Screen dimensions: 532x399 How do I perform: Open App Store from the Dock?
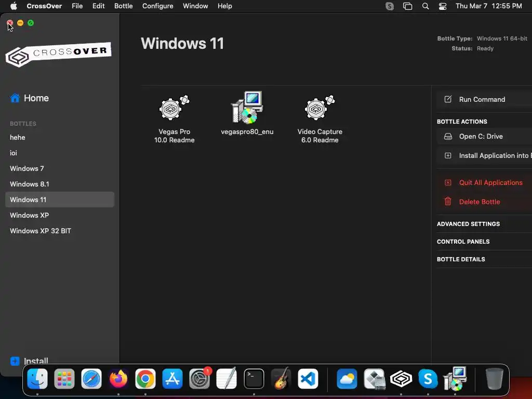172,379
